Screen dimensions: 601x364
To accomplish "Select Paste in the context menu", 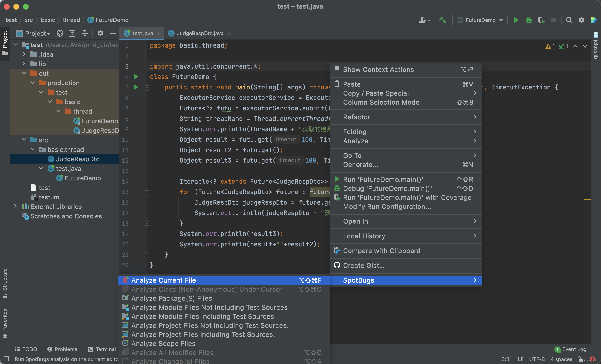I will click(406, 84).
